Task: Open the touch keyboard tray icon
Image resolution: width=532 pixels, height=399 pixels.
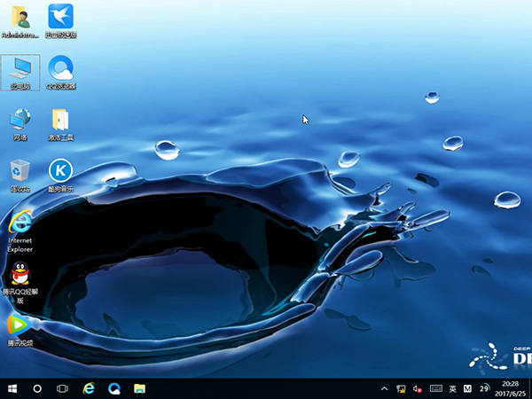Action: tap(434, 388)
